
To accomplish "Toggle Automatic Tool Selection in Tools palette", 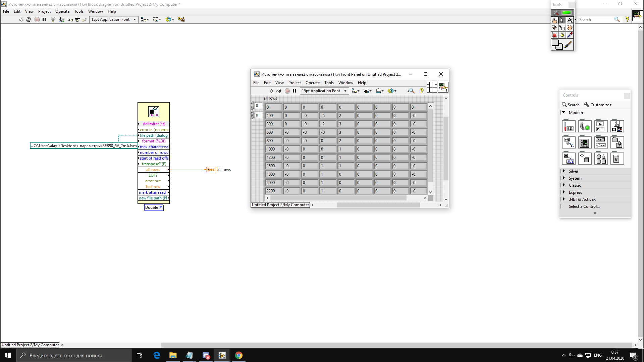I will (x=562, y=13).
